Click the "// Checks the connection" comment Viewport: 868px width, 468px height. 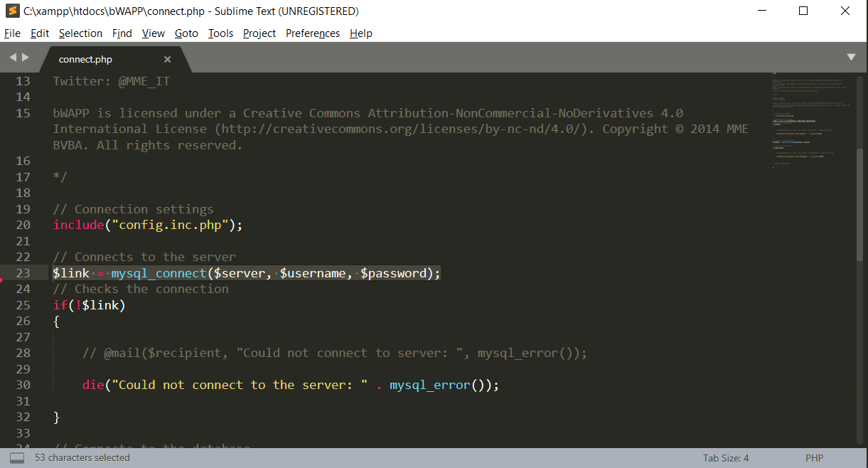pos(141,289)
